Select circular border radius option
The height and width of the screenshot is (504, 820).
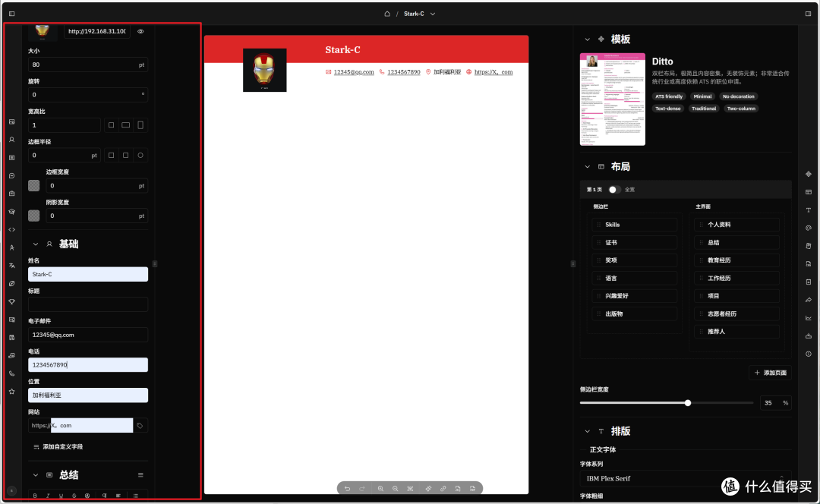[140, 156]
